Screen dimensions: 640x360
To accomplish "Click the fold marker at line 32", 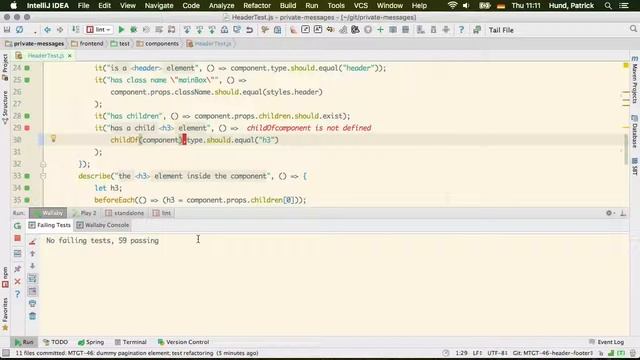I will (x=43, y=164).
